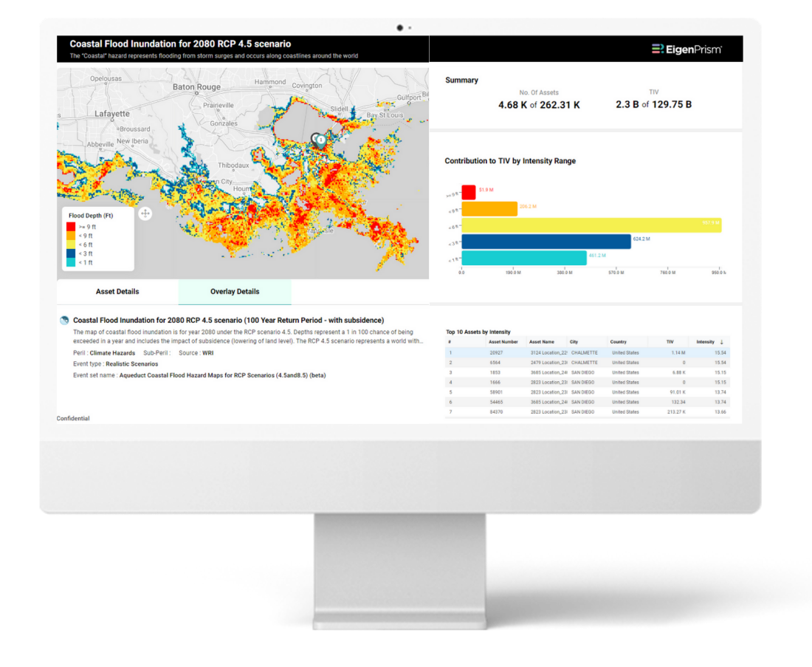Select the table row for asset 58901

coord(588,392)
